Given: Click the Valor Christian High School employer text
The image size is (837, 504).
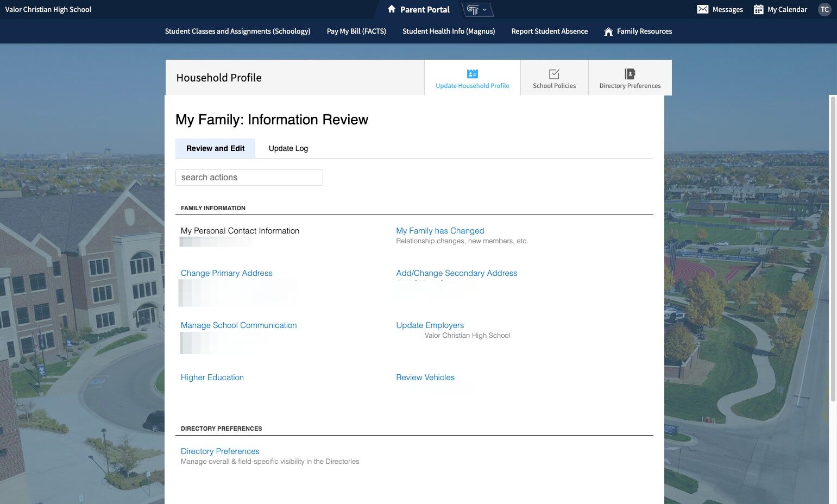Looking at the screenshot, I should pyautogui.click(x=467, y=336).
